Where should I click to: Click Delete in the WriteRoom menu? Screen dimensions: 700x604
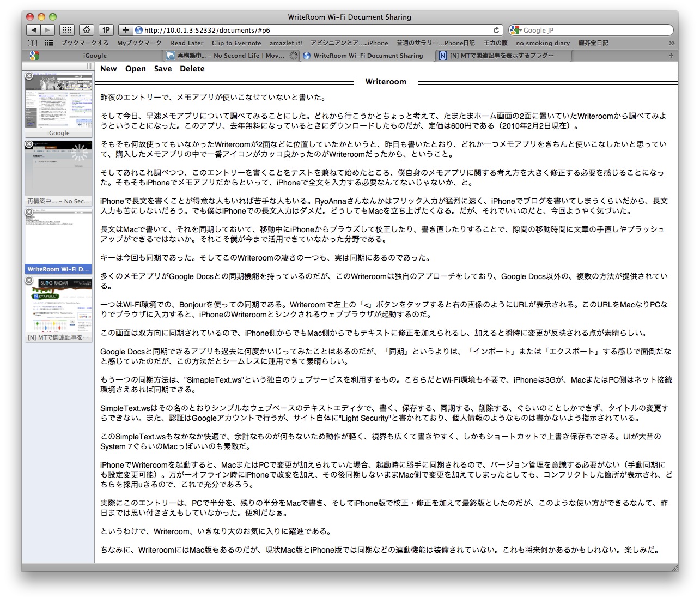(192, 69)
